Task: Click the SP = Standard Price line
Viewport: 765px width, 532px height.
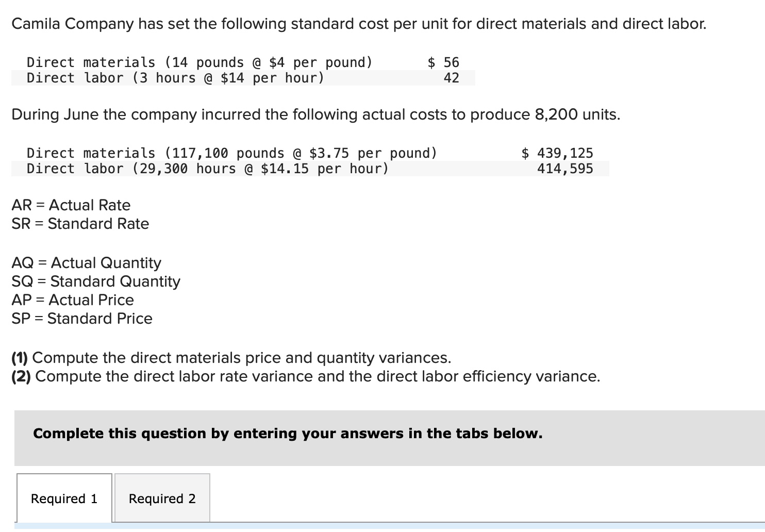Action: click(x=81, y=319)
